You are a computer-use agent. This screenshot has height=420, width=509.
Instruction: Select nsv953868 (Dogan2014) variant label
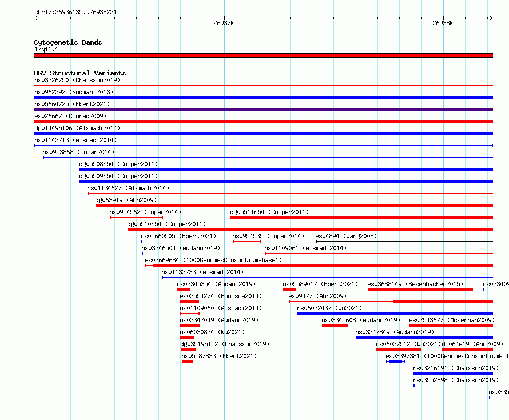pyautogui.click(x=78, y=152)
